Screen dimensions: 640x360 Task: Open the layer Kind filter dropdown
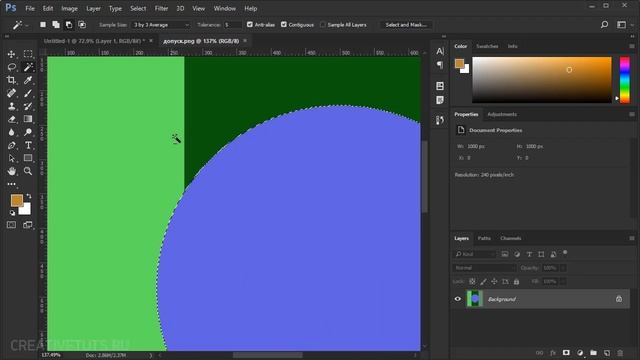pos(475,254)
